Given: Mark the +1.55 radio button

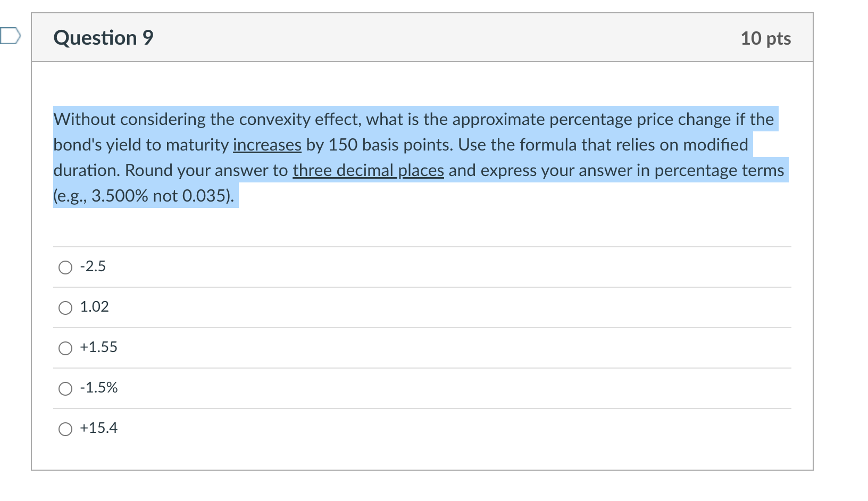Looking at the screenshot, I should pyautogui.click(x=65, y=348).
